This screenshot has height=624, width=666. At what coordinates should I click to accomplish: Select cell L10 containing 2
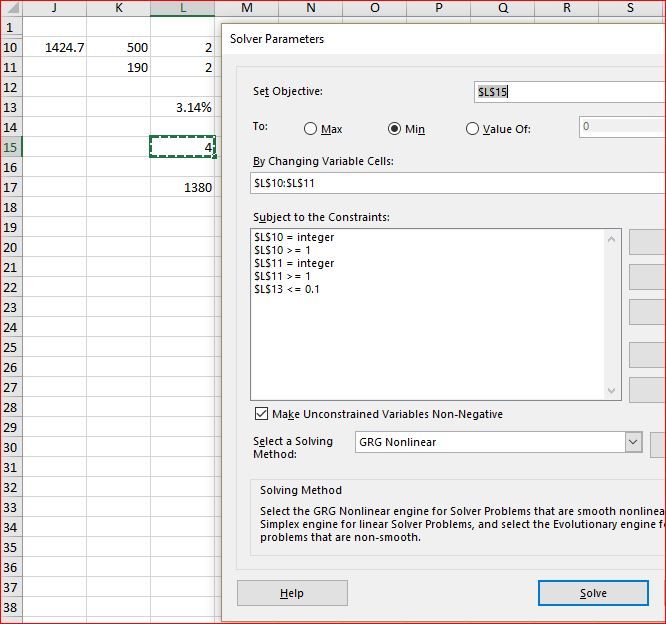tap(183, 47)
